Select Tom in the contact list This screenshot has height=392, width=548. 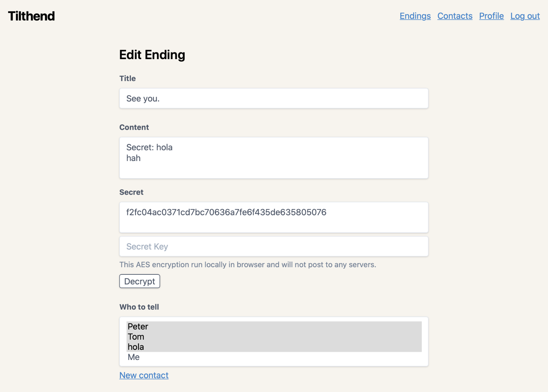click(136, 336)
